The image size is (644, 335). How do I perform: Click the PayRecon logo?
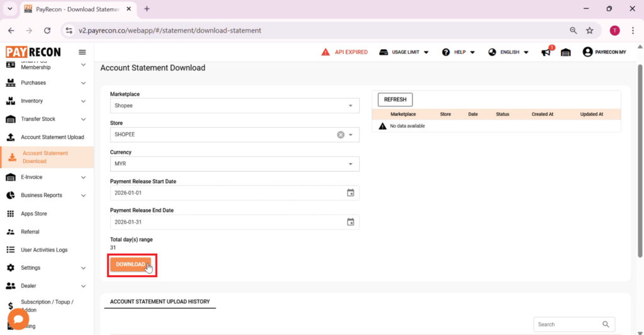click(x=33, y=52)
